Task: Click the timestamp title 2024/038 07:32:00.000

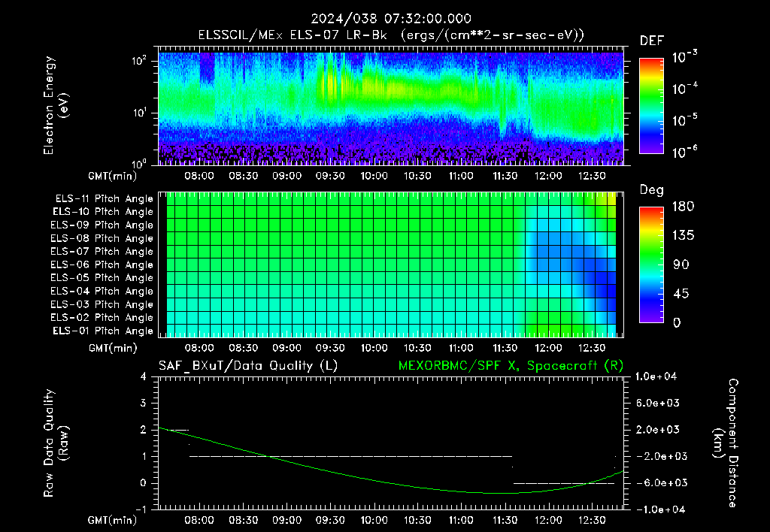Action: 391,19
